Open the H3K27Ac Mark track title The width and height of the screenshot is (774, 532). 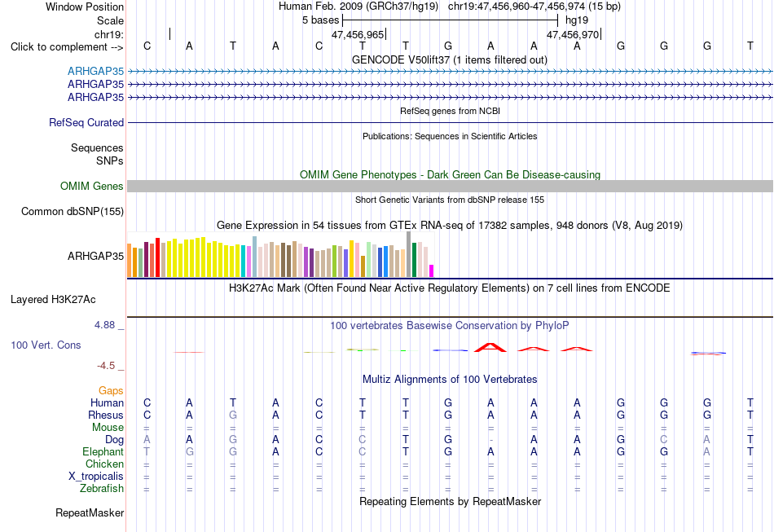click(450, 288)
